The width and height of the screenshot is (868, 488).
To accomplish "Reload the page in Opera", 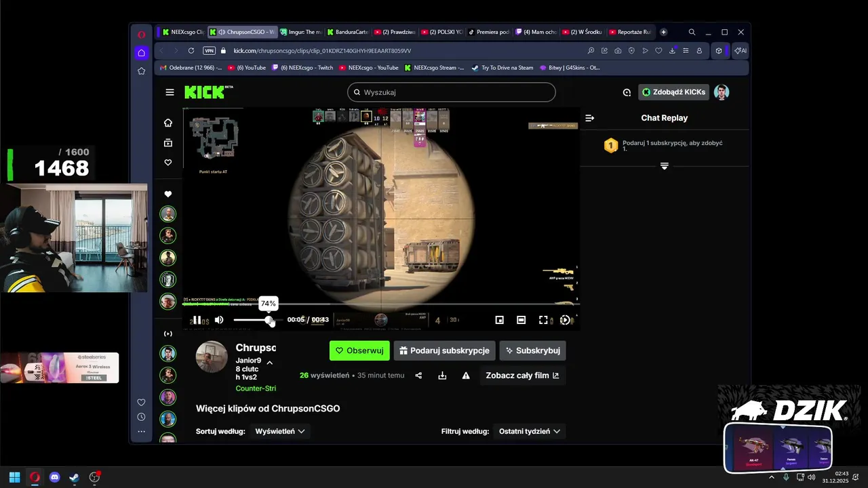I will [191, 51].
